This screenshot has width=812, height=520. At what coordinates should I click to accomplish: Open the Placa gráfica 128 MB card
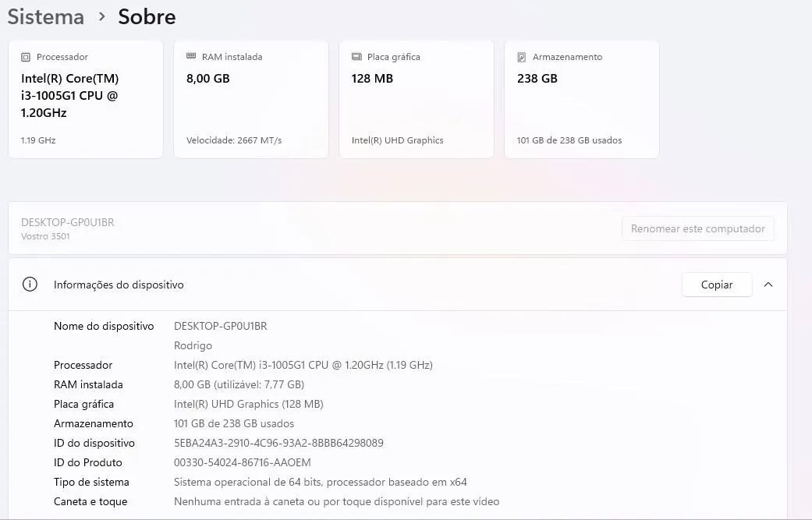[417, 99]
